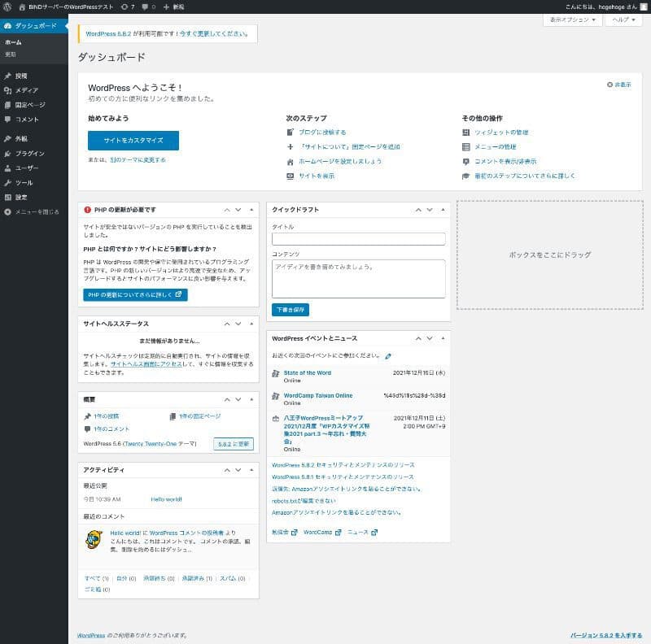Move the 概要 widget down
The height and width of the screenshot is (644, 651).
239,398
